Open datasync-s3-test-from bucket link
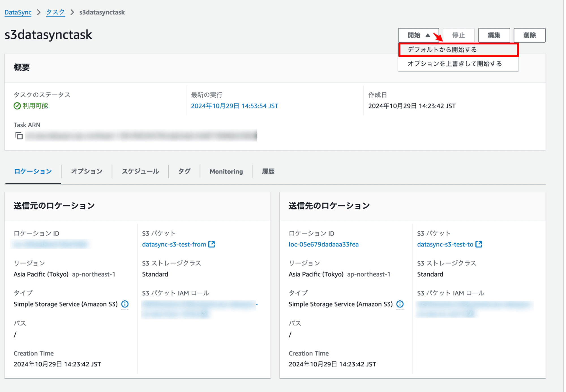566x392 pixels. point(174,244)
